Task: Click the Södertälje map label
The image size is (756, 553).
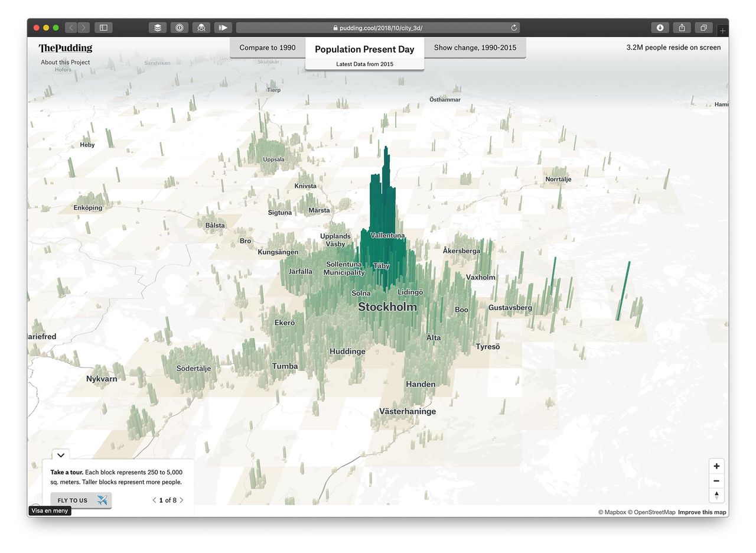Action: click(x=194, y=369)
